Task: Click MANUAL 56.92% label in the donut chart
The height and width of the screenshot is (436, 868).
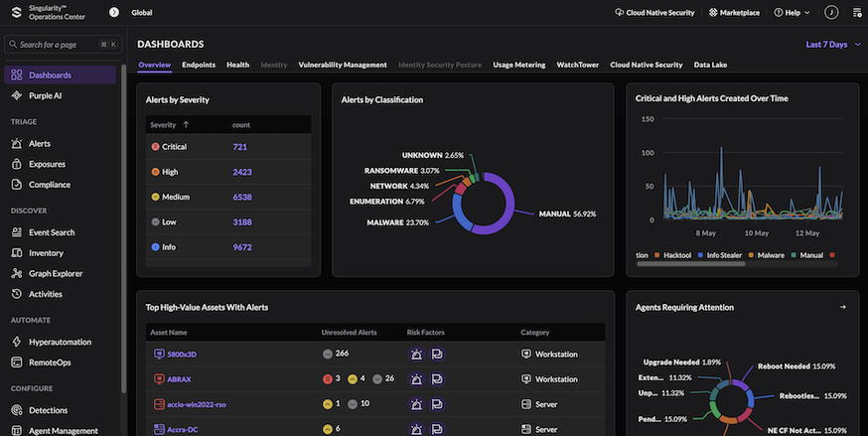Action: 567,214
